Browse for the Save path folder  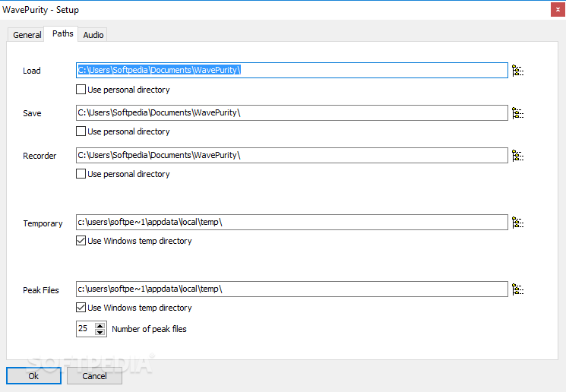coord(517,113)
